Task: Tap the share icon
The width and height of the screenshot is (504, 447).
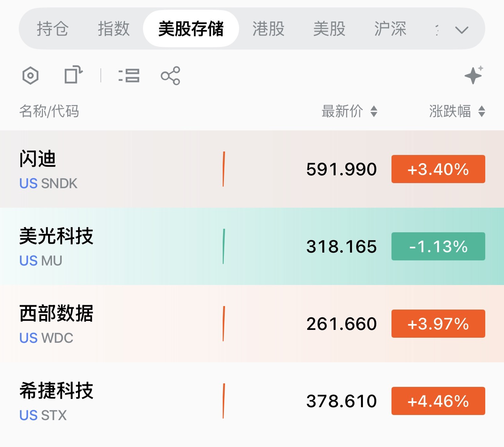Action: 170,76
